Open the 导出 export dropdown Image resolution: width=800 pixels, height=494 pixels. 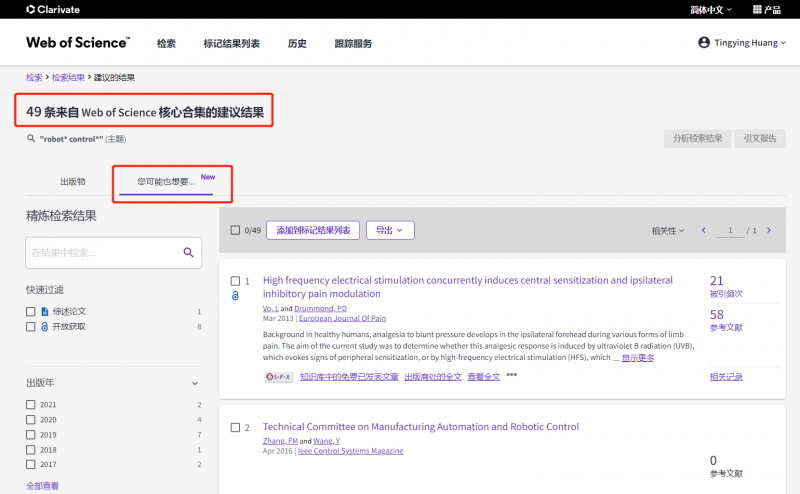point(389,230)
